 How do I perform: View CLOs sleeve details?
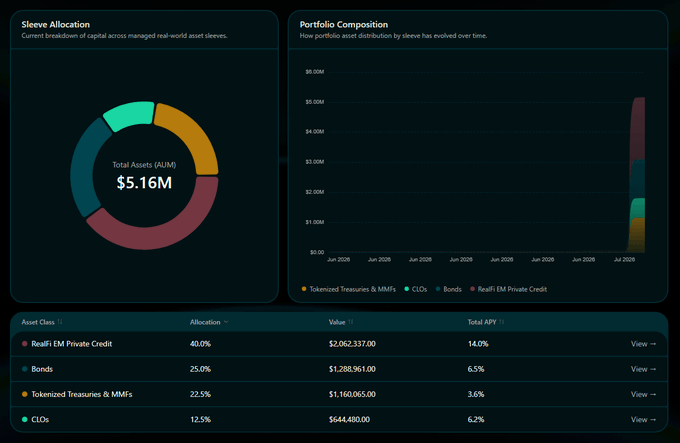643,419
